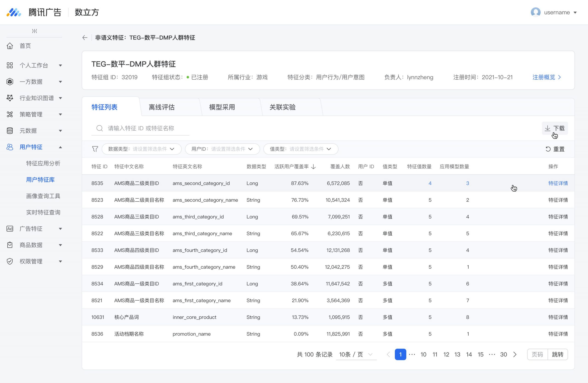Go back using the left arrow icon
The height and width of the screenshot is (383, 588).
coord(85,38)
